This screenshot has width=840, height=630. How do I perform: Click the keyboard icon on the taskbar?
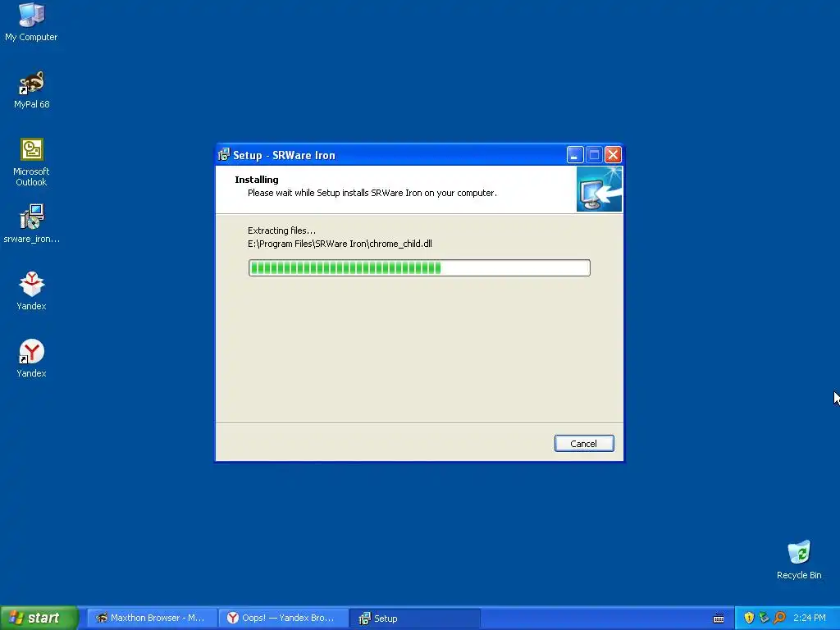click(x=719, y=619)
